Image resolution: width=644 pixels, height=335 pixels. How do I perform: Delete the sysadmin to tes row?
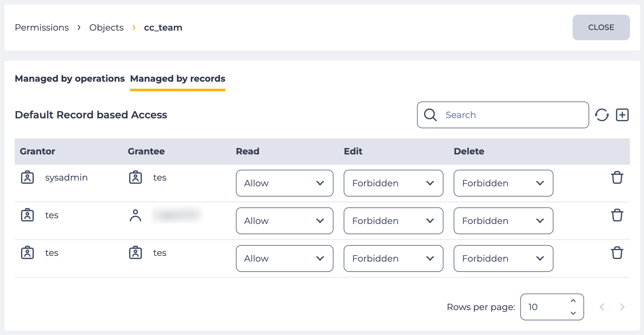coord(617,178)
